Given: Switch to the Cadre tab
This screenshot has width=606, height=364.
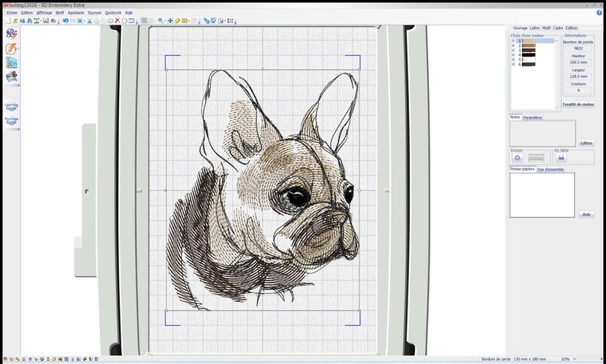Looking at the screenshot, I should pos(558,28).
